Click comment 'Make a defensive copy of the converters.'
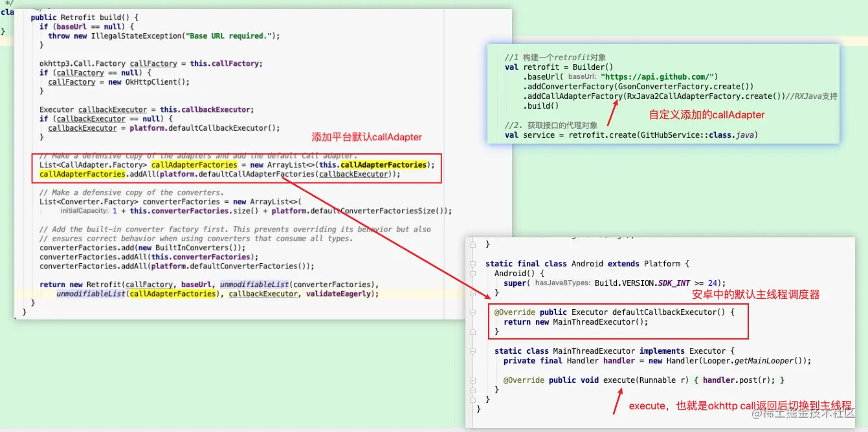The image size is (868, 432). 131,193
